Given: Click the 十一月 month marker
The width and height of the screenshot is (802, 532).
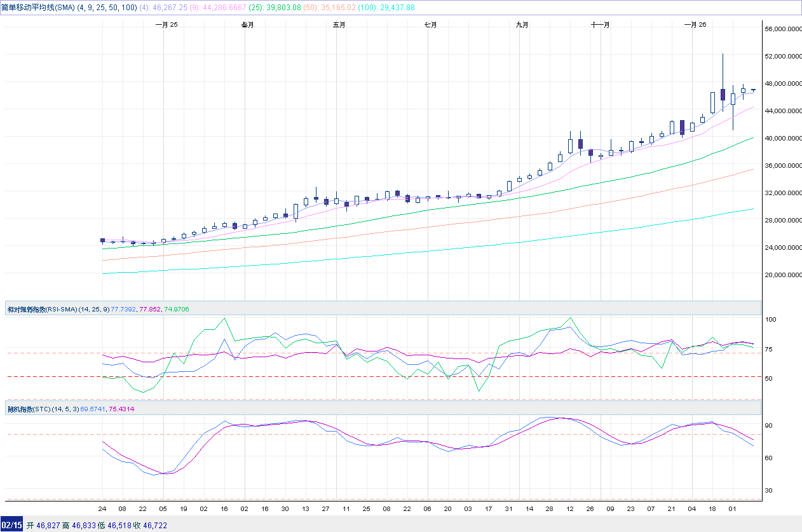Looking at the screenshot, I should click(600, 25).
